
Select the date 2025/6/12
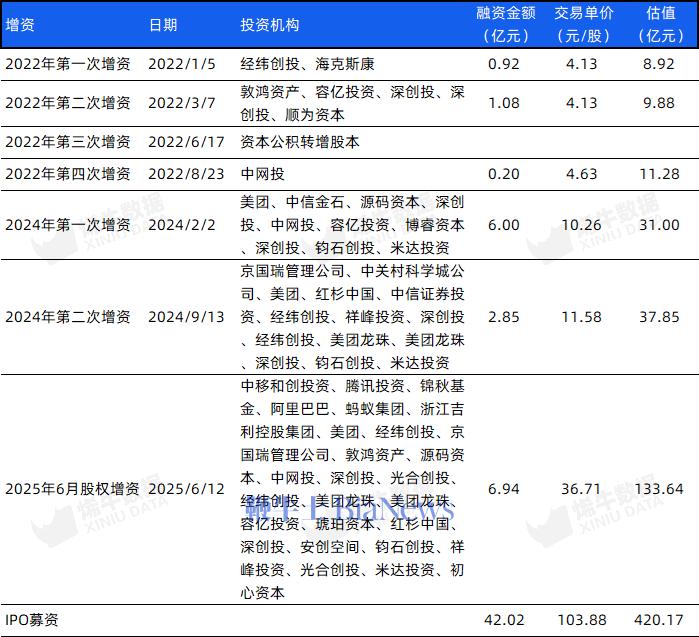point(186,489)
